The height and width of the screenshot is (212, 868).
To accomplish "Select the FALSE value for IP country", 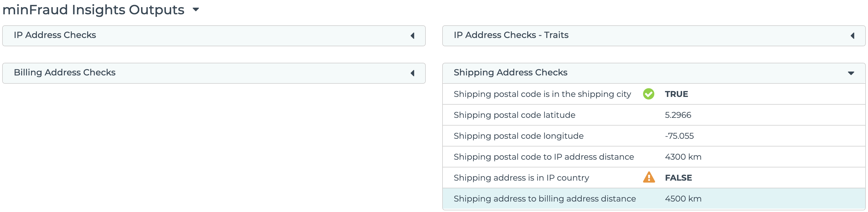I will 678,178.
